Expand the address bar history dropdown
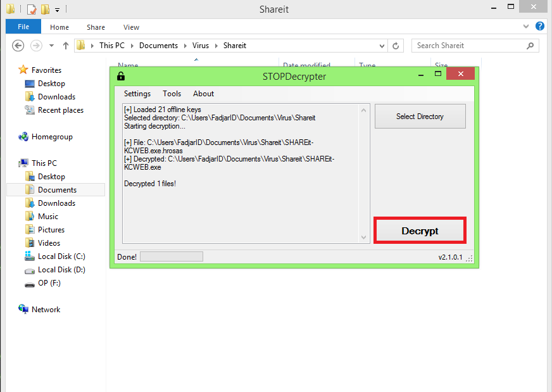 382,46
